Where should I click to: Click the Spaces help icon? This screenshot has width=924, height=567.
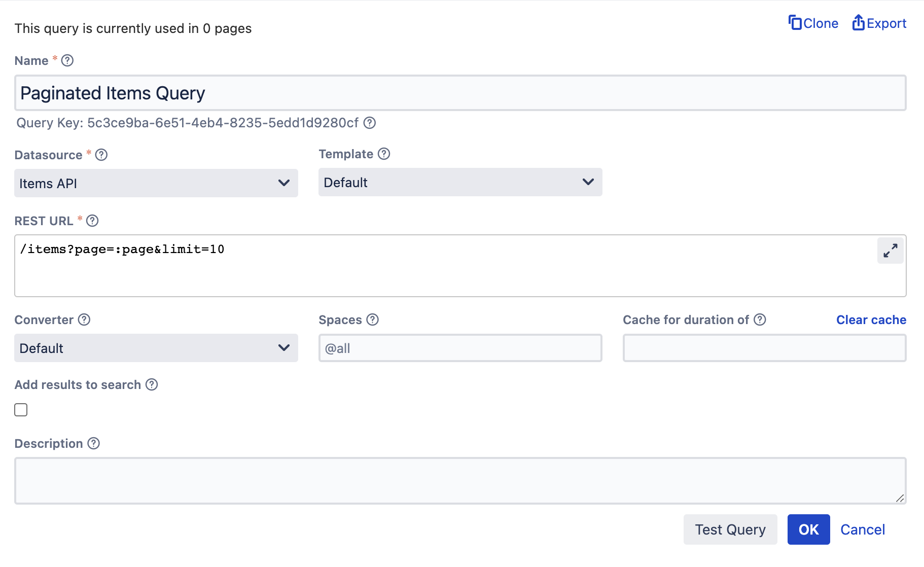373,320
